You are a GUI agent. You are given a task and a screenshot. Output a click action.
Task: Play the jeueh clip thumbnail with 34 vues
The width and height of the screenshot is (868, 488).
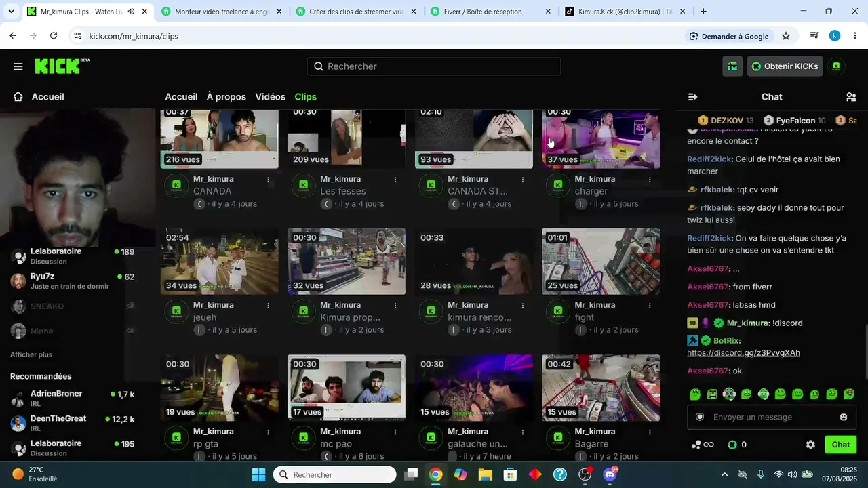[x=219, y=261]
